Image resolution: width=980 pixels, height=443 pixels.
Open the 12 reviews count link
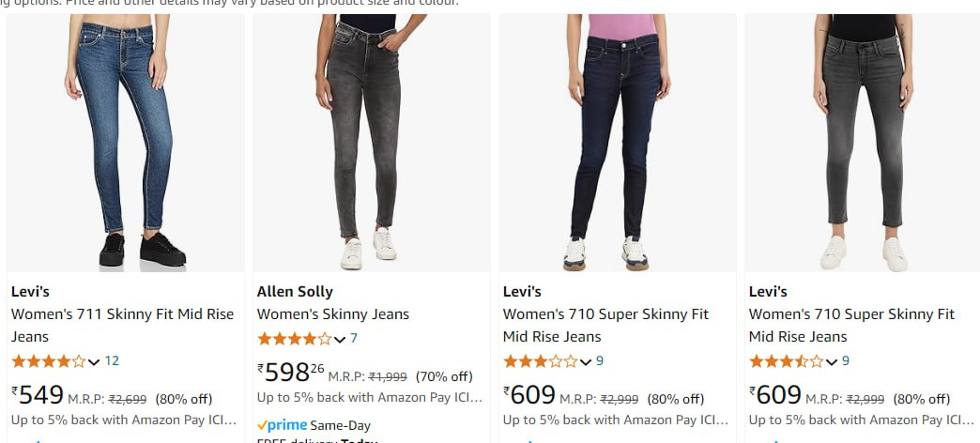pos(112,361)
